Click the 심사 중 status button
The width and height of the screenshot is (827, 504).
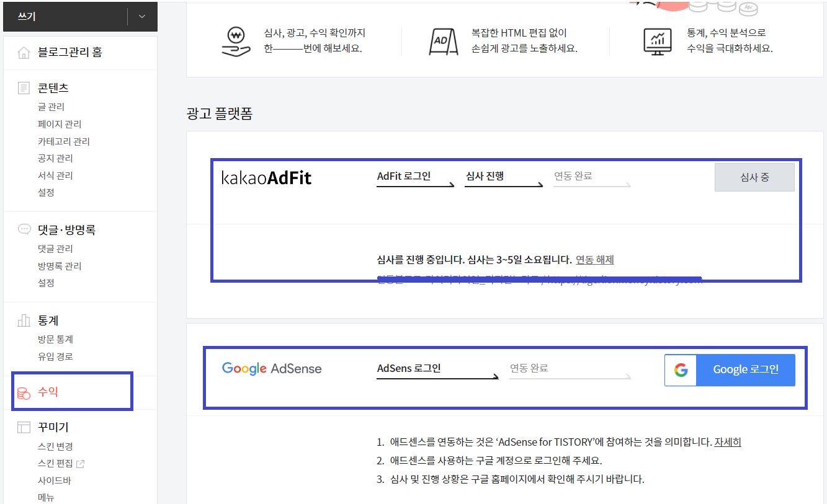tap(754, 177)
